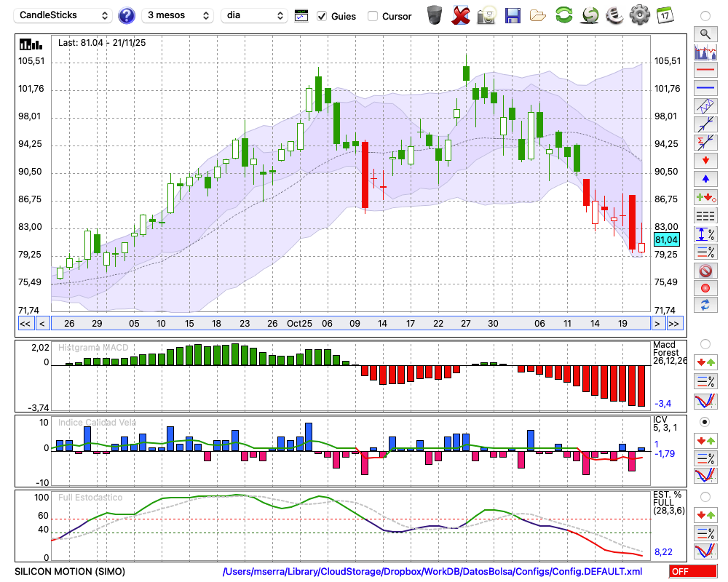Click the Last: 81.04 - 21/11/25 text
Screen dimensions: 728x582
pyautogui.click(x=102, y=43)
